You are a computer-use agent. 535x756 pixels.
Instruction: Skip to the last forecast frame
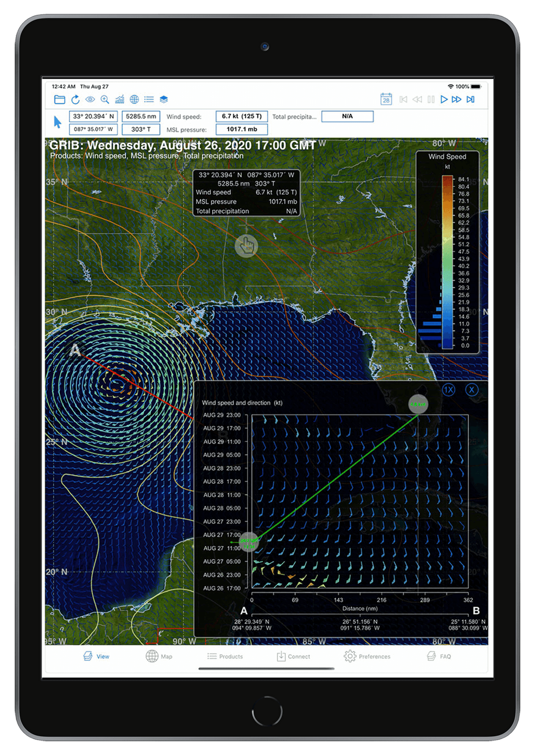coord(471,100)
